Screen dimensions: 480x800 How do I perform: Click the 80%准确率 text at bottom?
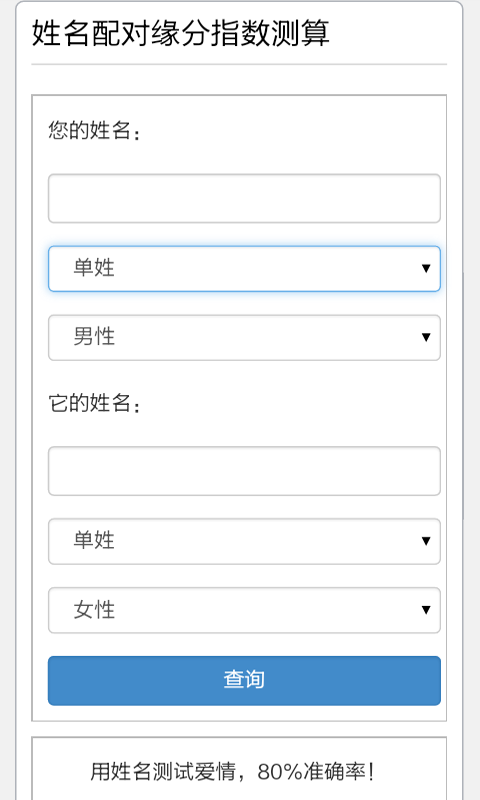click(x=316, y=771)
